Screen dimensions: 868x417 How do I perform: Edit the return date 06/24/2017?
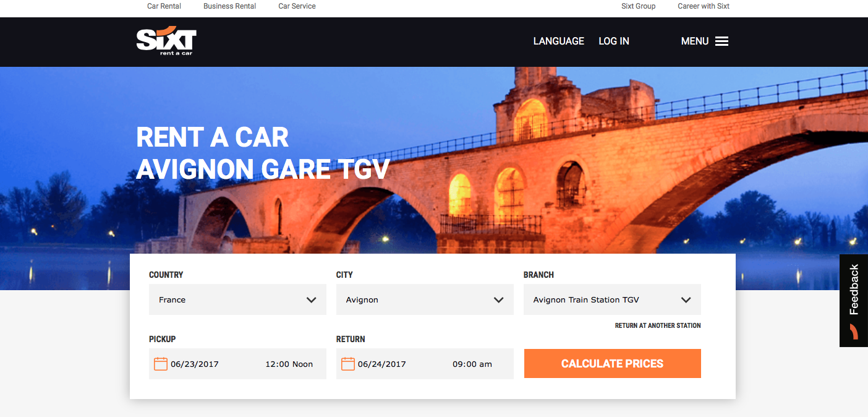pos(382,364)
